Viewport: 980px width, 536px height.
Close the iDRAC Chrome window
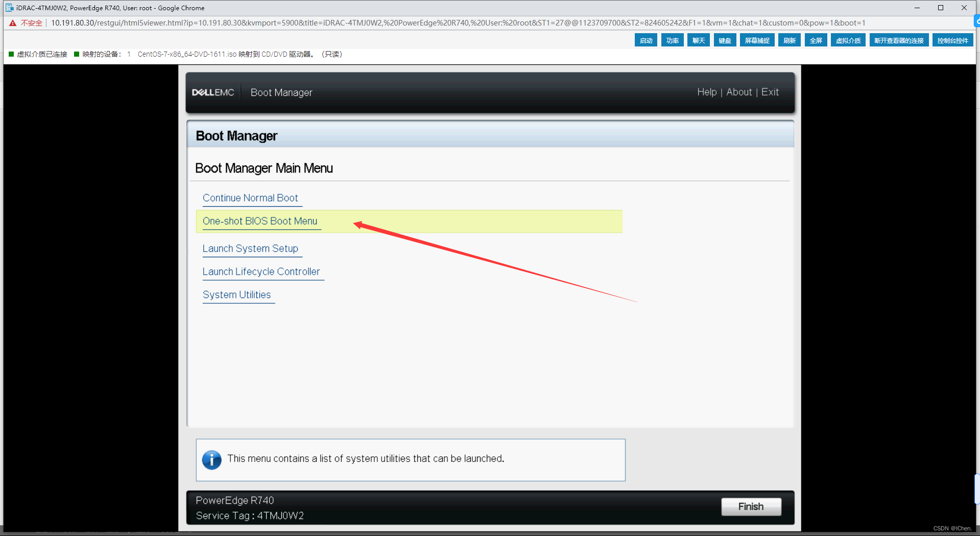964,8
